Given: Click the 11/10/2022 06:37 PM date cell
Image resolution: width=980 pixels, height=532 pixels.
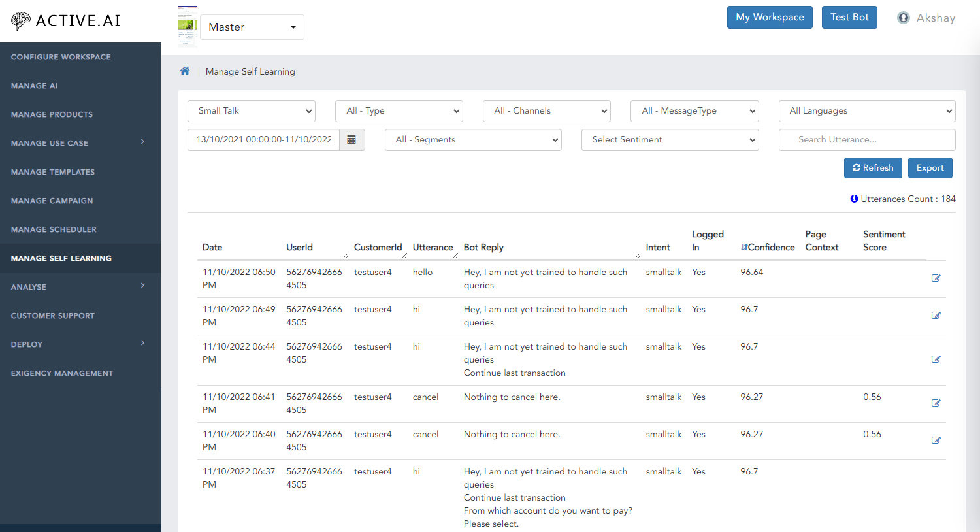Looking at the screenshot, I should (x=239, y=478).
